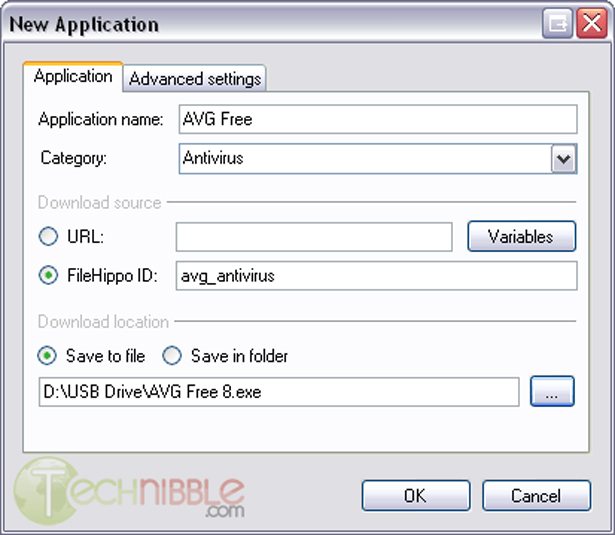Click the download path field

click(x=279, y=392)
